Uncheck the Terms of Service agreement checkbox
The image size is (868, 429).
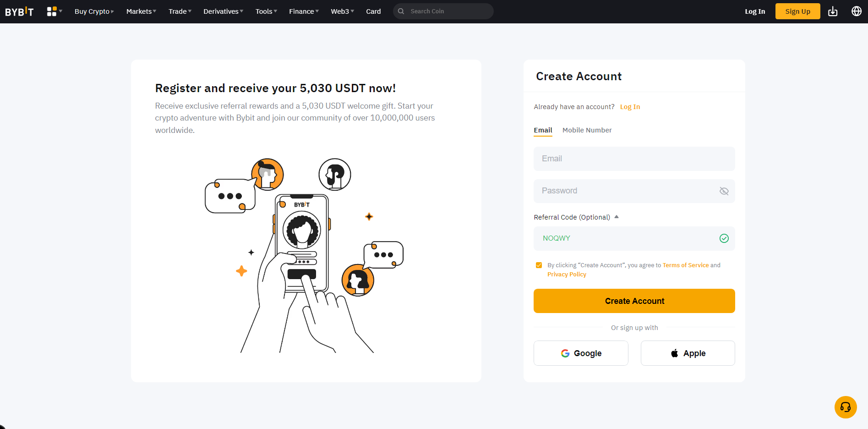pos(539,265)
